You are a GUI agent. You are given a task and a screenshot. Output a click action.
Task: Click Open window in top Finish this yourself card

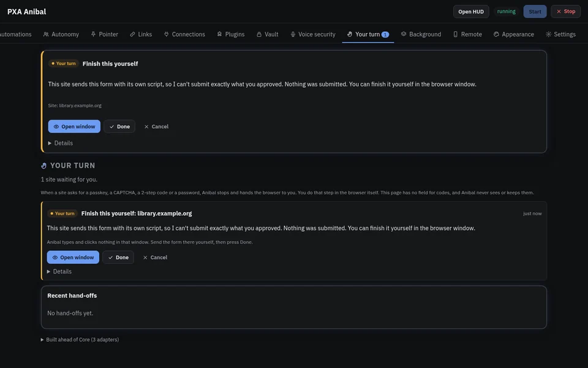74,126
